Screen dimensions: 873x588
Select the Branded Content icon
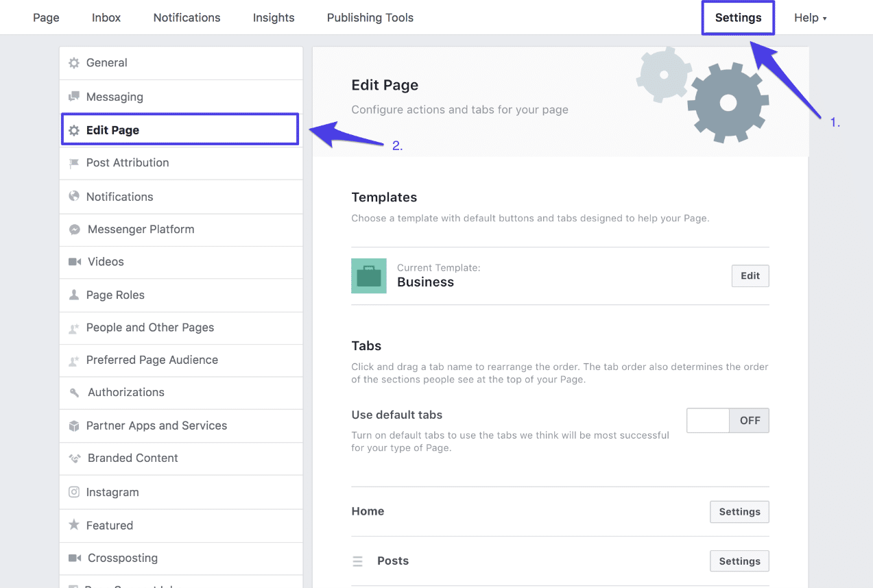coord(74,458)
